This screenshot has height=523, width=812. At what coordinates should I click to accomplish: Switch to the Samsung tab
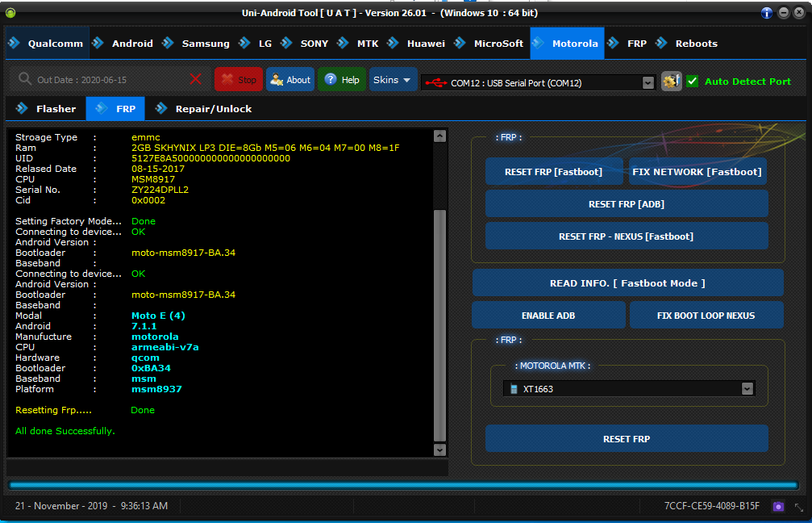pyautogui.click(x=198, y=44)
